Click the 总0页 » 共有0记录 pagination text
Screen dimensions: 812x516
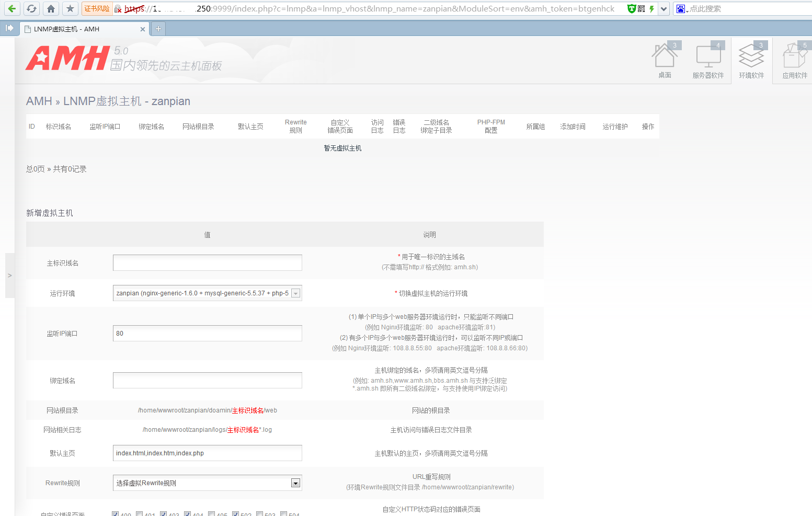pyautogui.click(x=56, y=169)
